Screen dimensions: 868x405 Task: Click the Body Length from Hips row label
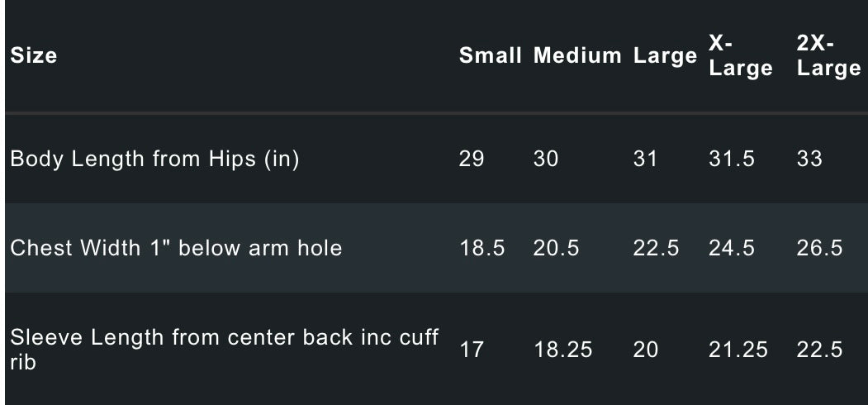coord(154,159)
